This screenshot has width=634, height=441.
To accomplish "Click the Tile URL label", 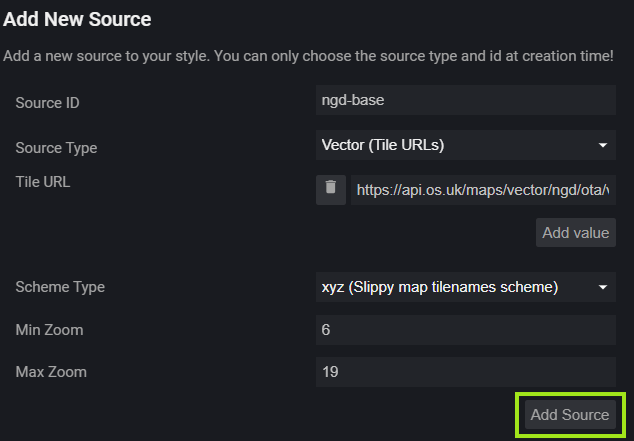I will [42, 181].
